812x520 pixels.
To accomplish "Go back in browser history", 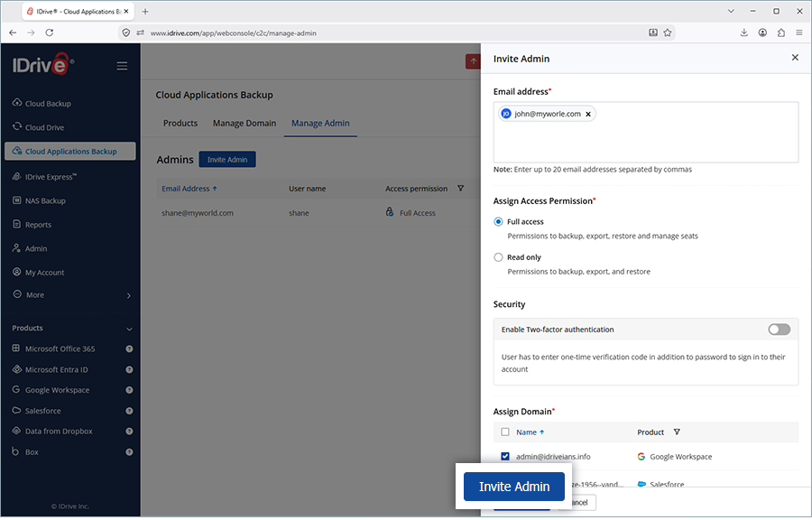I will click(13, 32).
